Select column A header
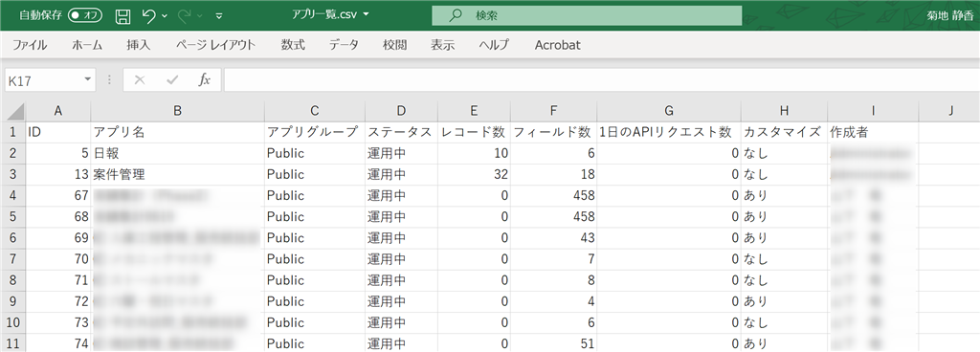The height and width of the screenshot is (352, 980). (x=58, y=111)
